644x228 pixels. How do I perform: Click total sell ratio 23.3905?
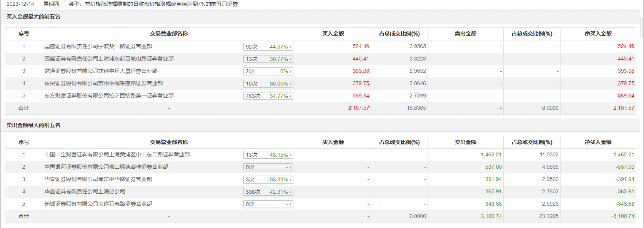pos(549,216)
